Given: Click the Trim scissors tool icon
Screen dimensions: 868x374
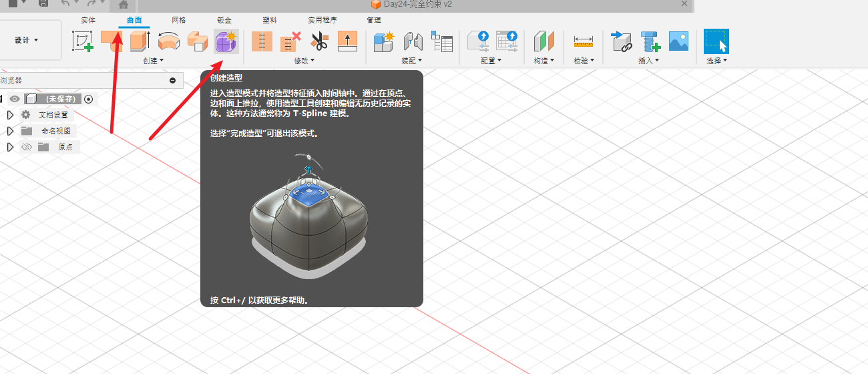Looking at the screenshot, I should (320, 41).
